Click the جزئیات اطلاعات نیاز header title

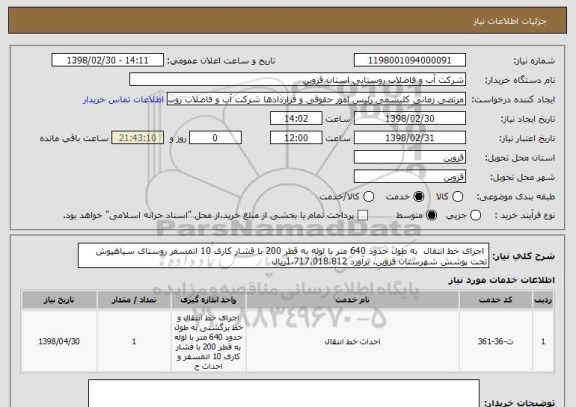click(510, 21)
